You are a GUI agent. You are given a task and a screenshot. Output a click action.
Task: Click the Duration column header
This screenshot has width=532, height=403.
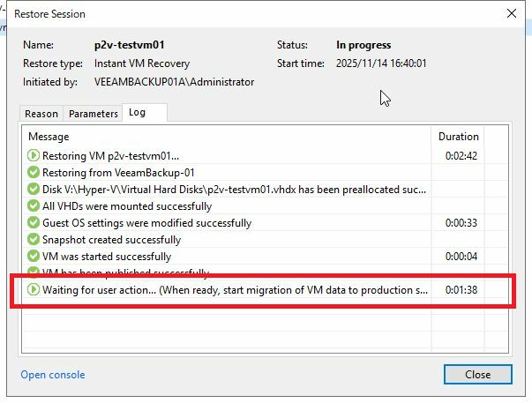[458, 137]
